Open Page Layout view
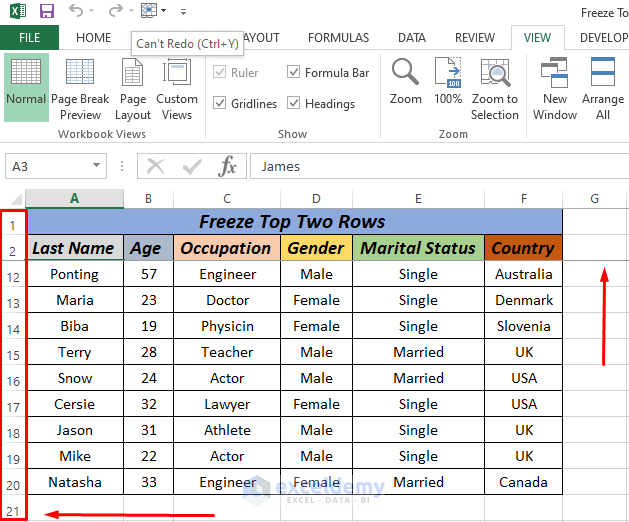 click(x=133, y=87)
